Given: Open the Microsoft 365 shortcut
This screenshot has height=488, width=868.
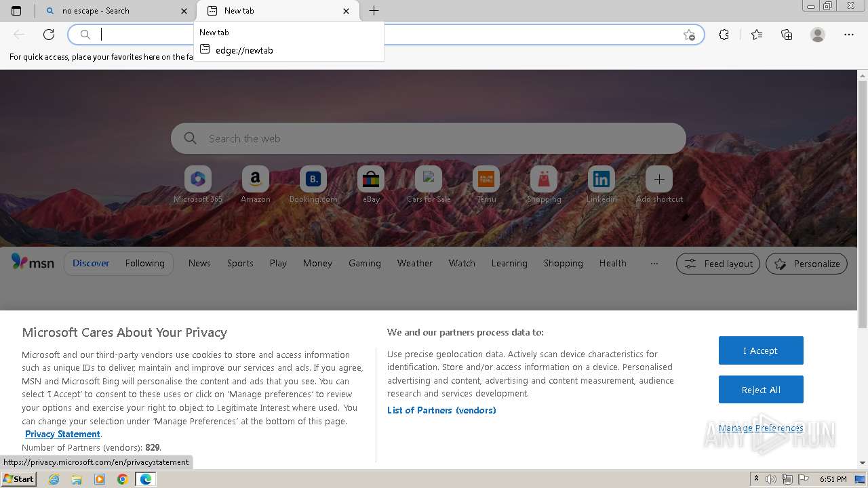Looking at the screenshot, I should coord(198,184).
